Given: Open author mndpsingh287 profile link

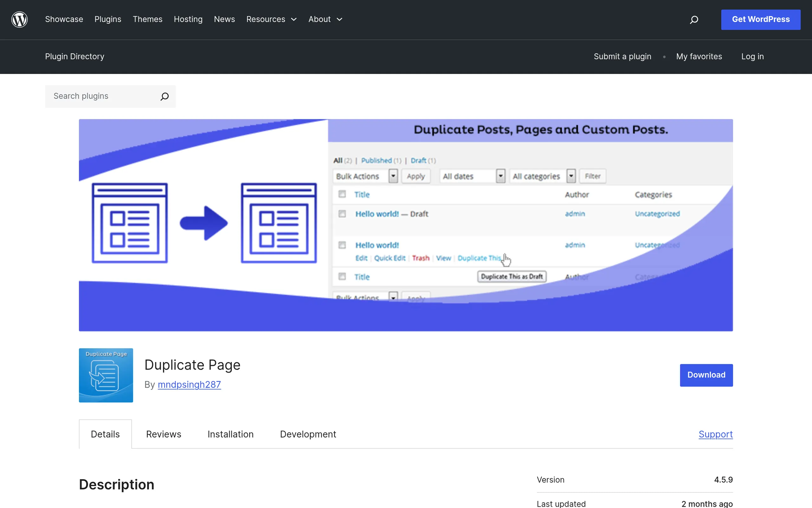Looking at the screenshot, I should [189, 384].
